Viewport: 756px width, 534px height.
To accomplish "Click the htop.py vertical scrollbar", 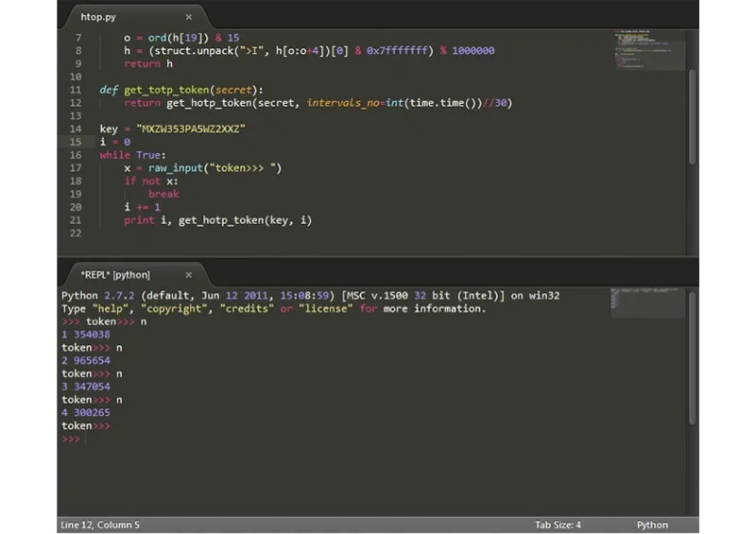I will coord(693,116).
